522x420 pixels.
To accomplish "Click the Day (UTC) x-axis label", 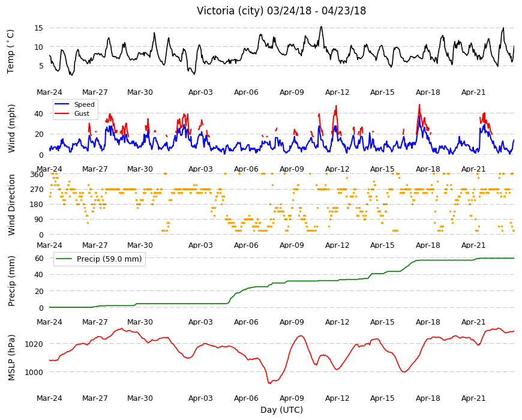I will click(281, 410).
